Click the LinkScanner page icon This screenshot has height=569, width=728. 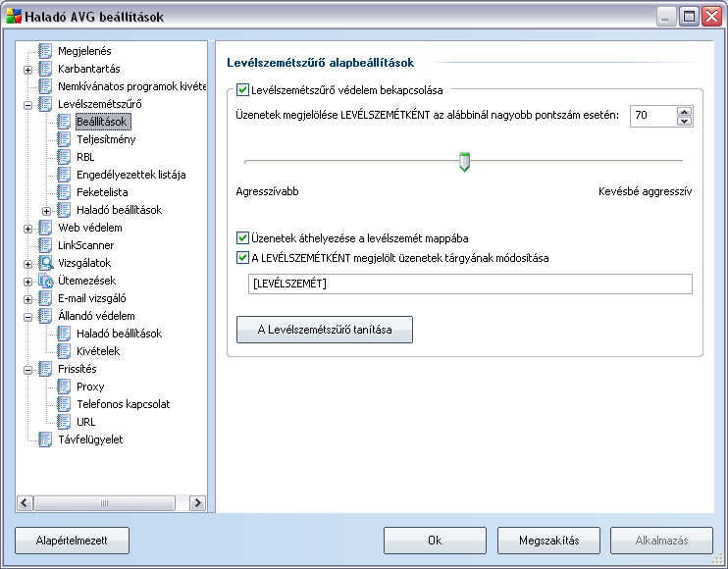[45, 245]
